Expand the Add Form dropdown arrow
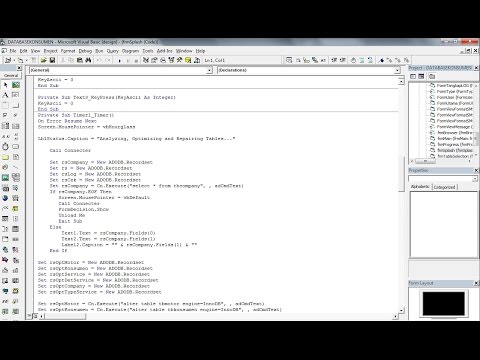The height and width of the screenshot is (360, 480). pyautogui.click(x=27, y=60)
